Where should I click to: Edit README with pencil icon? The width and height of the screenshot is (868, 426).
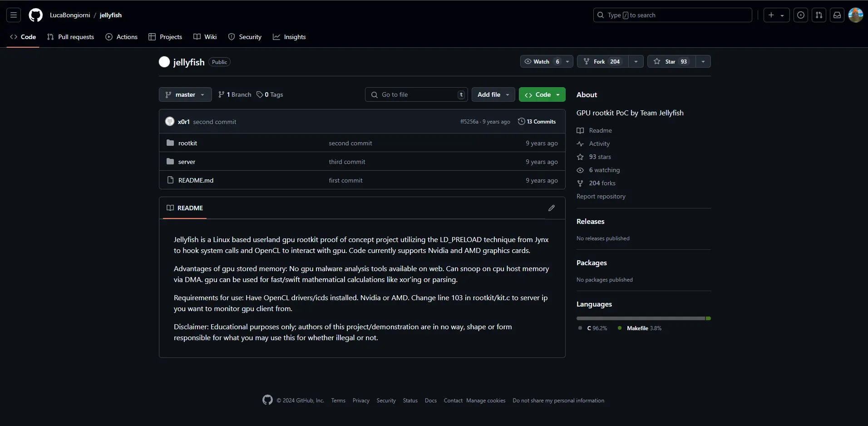point(552,208)
